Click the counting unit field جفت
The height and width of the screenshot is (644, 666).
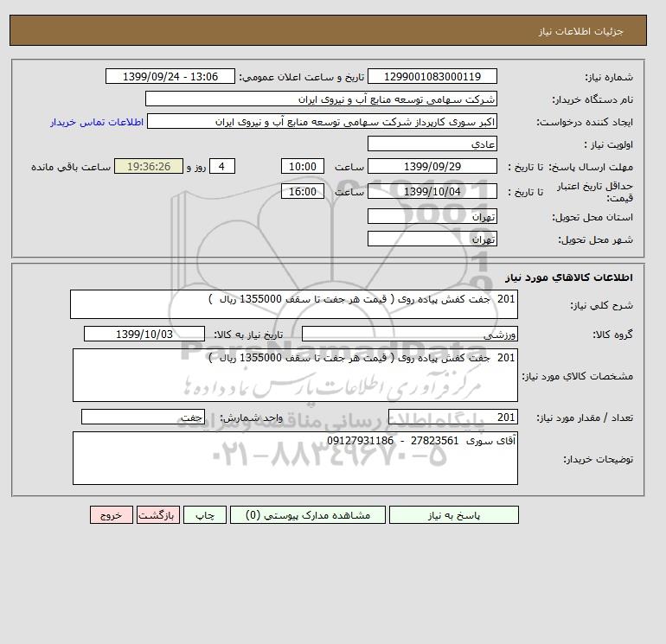143,418
